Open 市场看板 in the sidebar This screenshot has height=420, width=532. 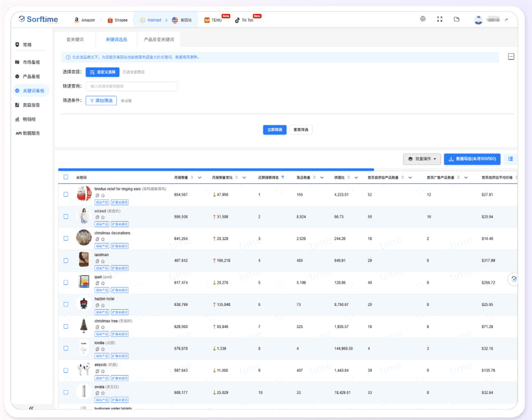31,62
